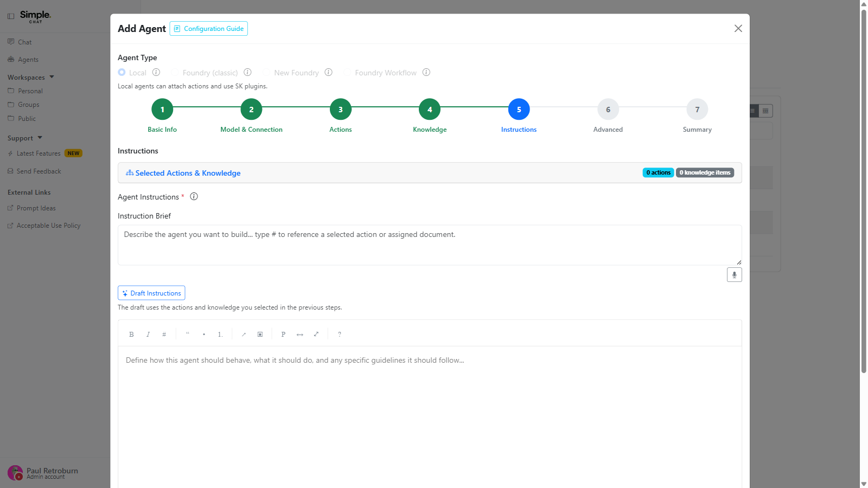Apply italic formatting in the editor toolbar

click(148, 335)
